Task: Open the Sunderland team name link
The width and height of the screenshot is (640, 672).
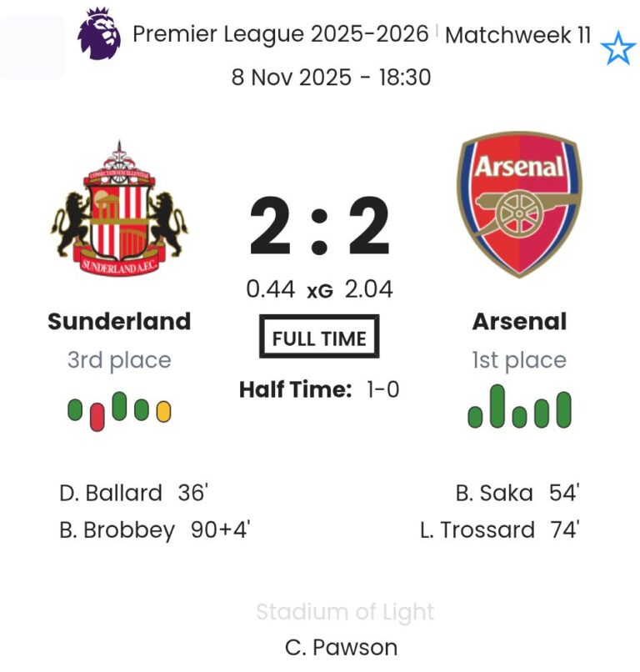Action: (x=119, y=321)
